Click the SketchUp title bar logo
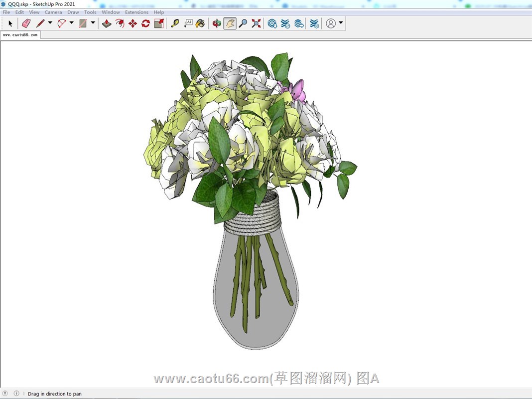 (x=3, y=4)
